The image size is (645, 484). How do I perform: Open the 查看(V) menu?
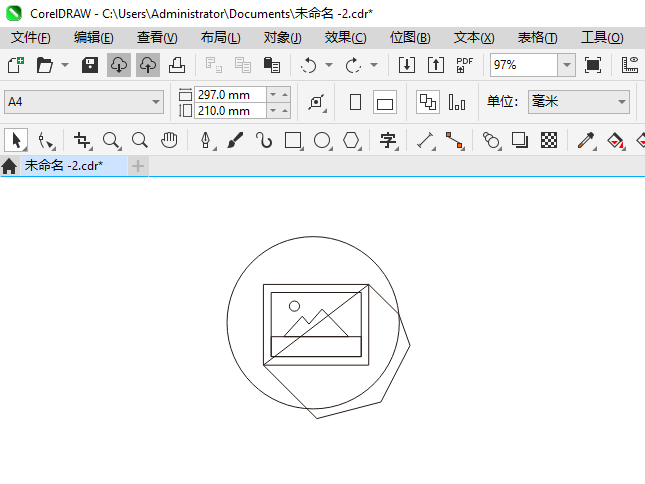click(157, 37)
